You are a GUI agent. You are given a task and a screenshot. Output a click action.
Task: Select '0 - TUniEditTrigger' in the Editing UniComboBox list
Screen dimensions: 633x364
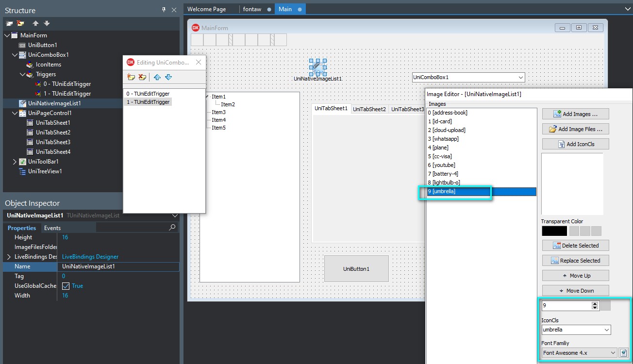pyautogui.click(x=148, y=94)
